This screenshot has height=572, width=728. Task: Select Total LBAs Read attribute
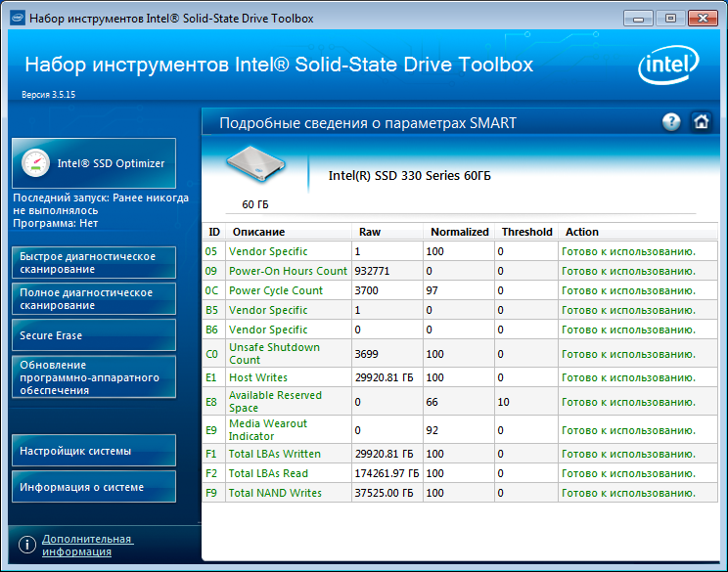coord(268,473)
